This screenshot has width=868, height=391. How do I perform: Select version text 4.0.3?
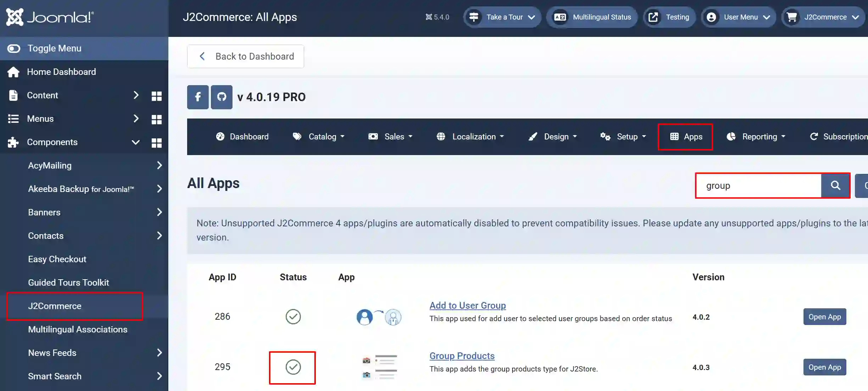701,367
